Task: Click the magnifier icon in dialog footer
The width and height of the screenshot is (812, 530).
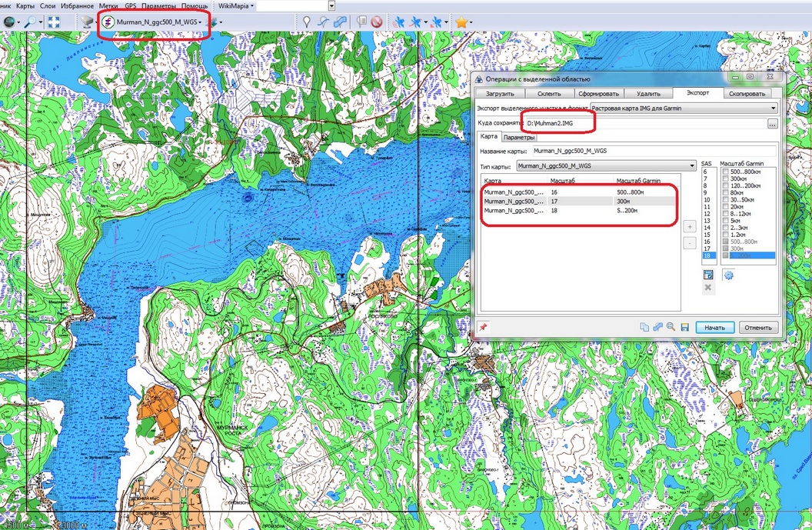Action: pyautogui.click(x=671, y=327)
